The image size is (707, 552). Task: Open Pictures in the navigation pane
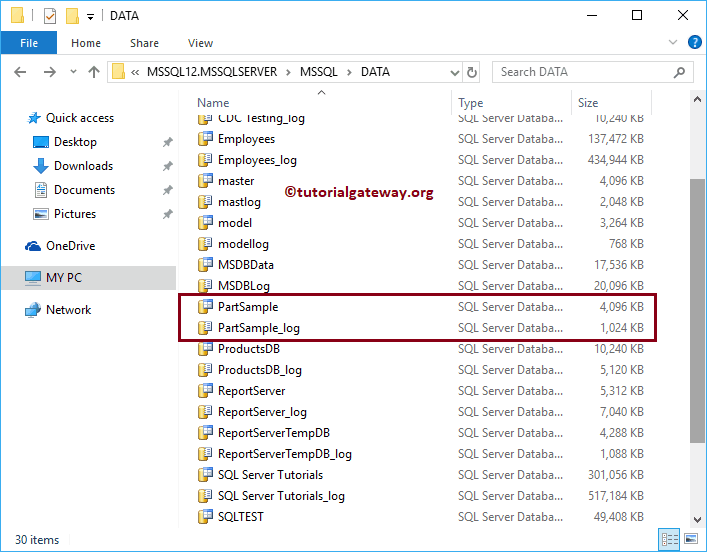(64, 213)
